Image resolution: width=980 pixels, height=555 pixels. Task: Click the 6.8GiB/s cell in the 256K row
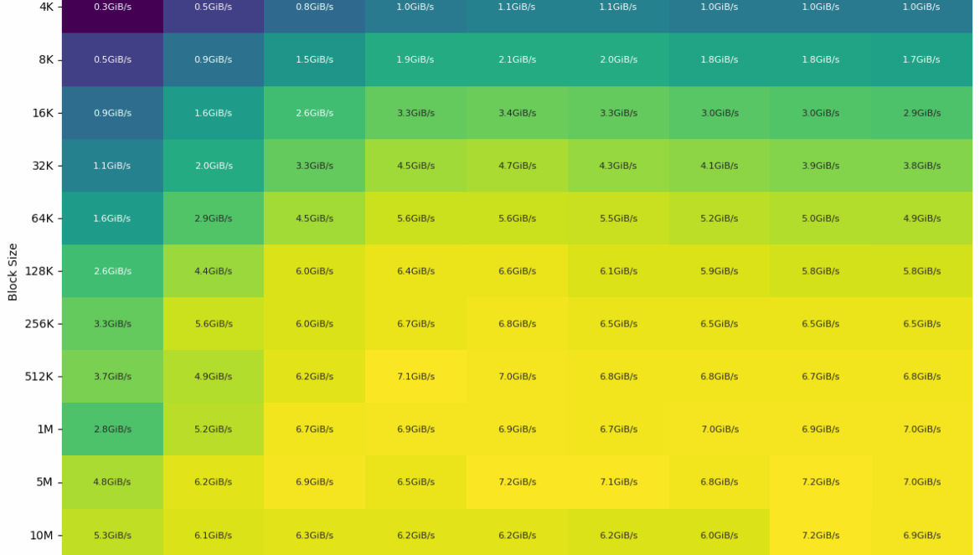point(517,324)
